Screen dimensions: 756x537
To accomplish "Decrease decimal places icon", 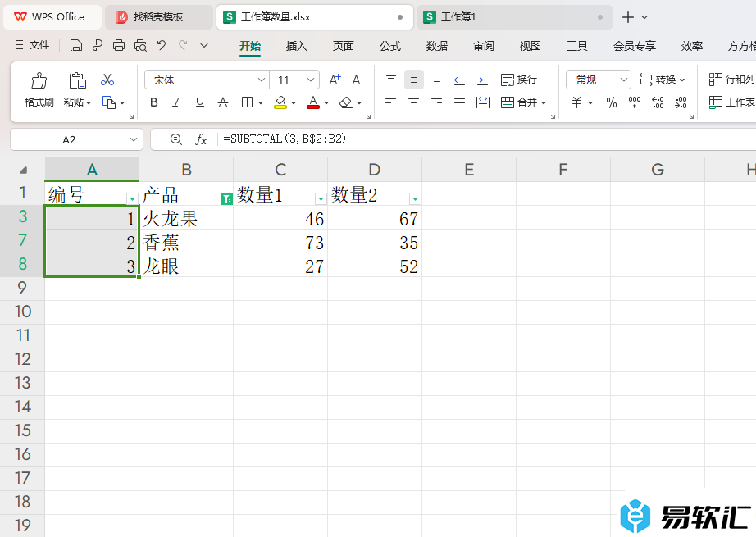I will click(681, 102).
